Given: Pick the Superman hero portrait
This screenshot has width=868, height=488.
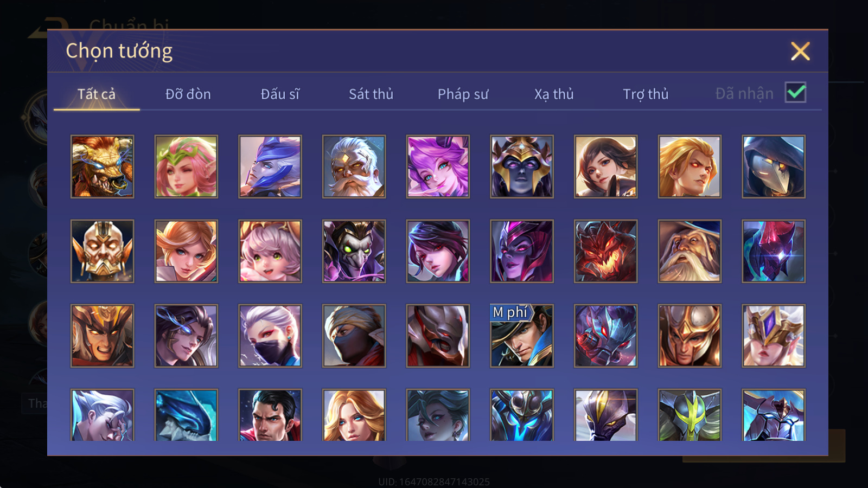Looking at the screenshot, I should coord(270,415).
